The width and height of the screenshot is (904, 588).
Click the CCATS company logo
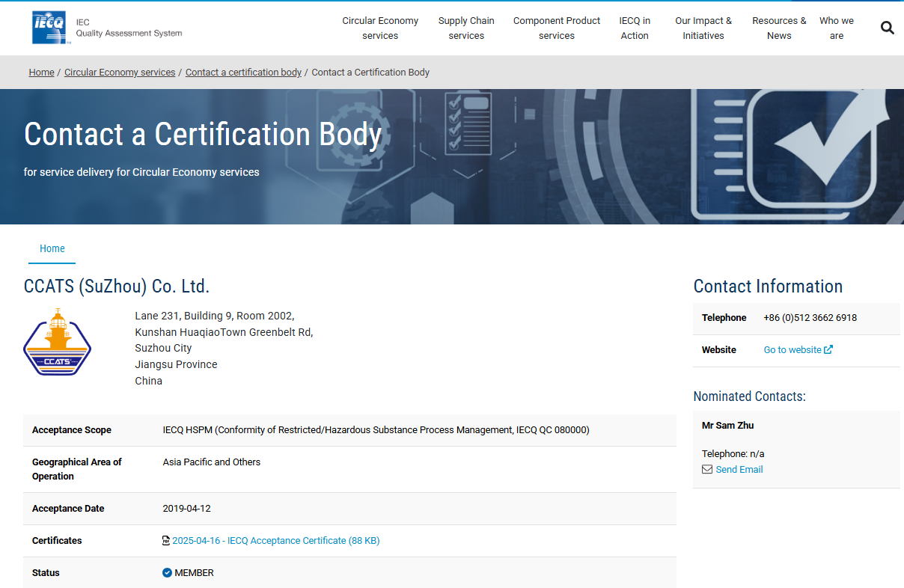pos(58,343)
